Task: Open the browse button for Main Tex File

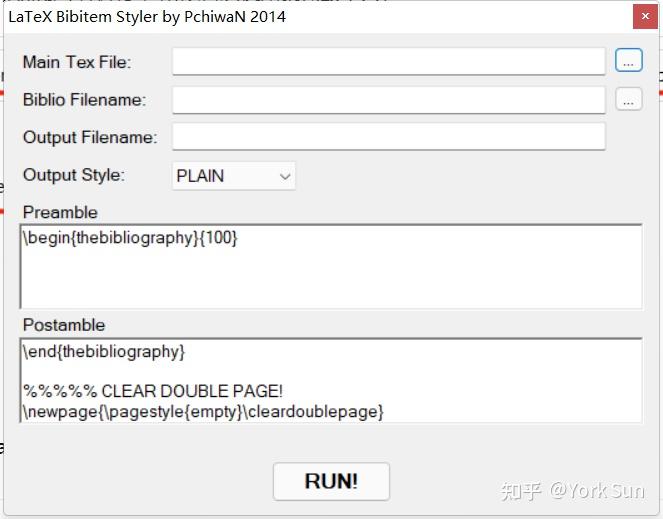Action: click(629, 60)
